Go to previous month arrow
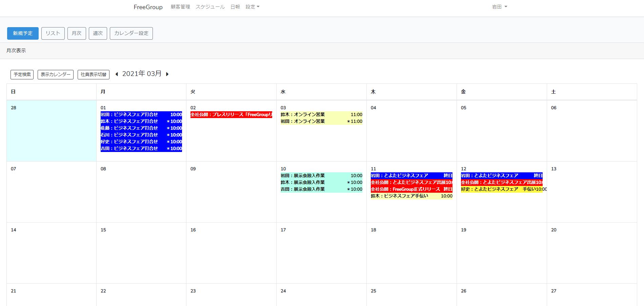Viewport: 644px width, 306px height. coord(117,74)
